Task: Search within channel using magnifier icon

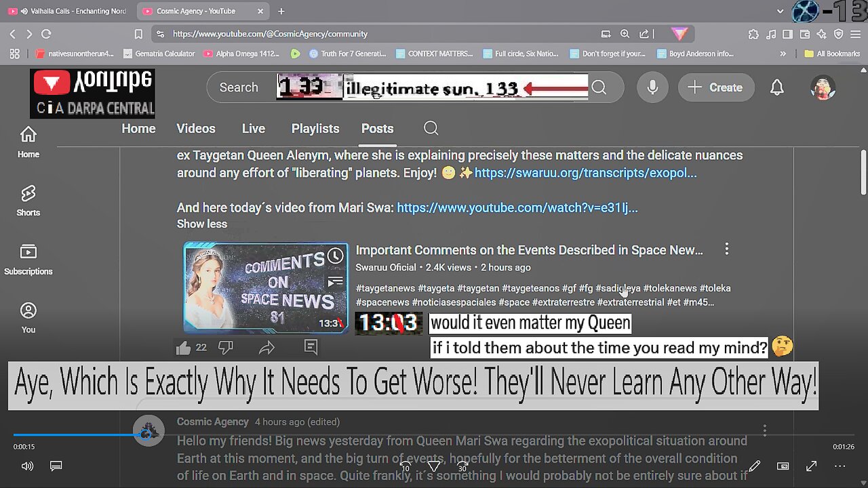Action: point(431,128)
